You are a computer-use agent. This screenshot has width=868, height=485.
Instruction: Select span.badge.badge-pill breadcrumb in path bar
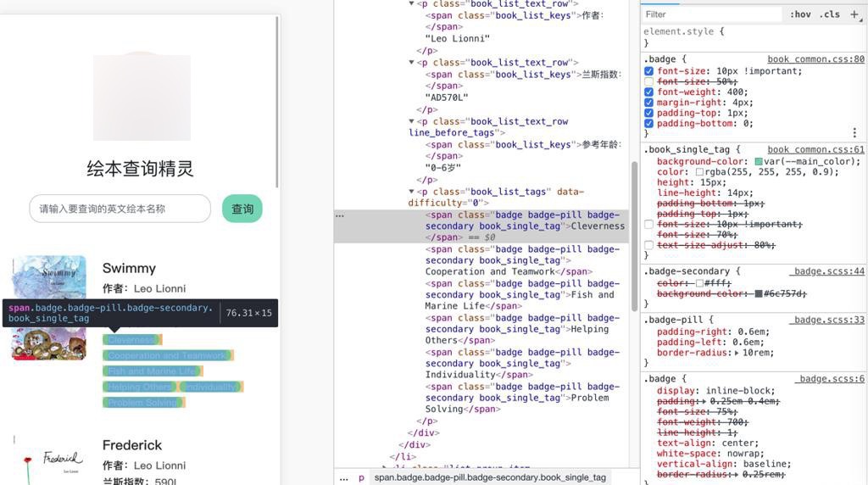[x=490, y=478]
